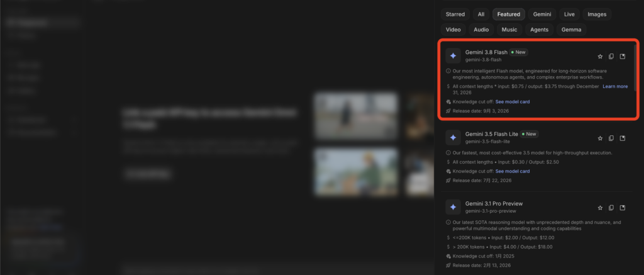
Task: Select the Gemini 3.8 Flash model title
Action: 486,52
